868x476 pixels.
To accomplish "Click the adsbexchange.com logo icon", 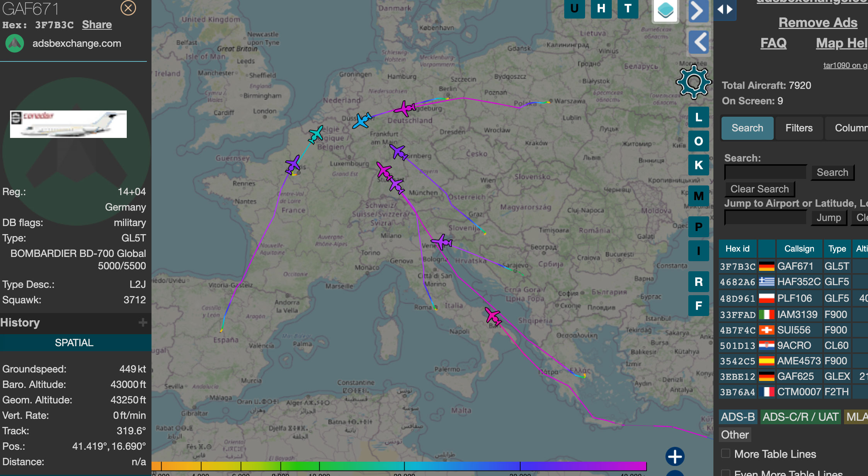I will coord(15,43).
